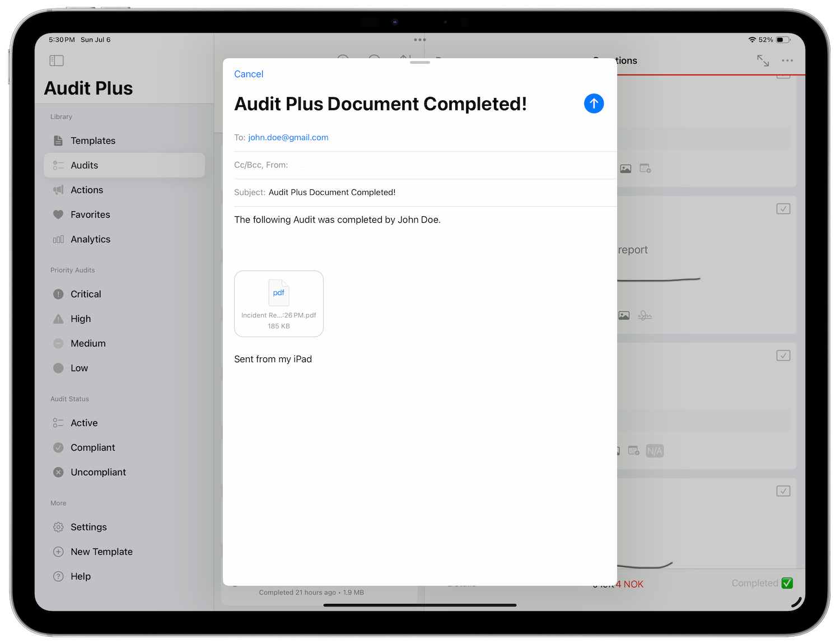840x644 pixels.
Task: Edit the Subject line field
Action: coord(426,193)
